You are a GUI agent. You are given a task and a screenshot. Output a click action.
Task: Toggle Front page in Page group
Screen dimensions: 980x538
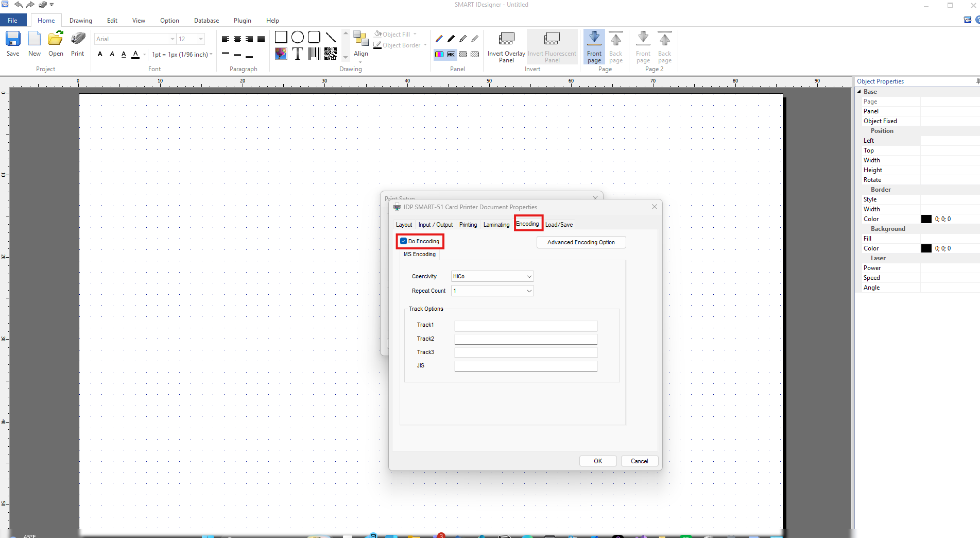click(x=594, y=47)
